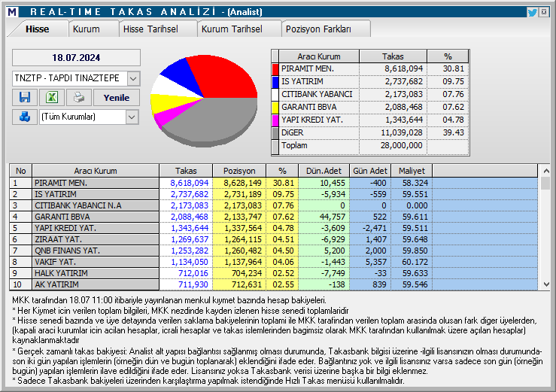Click the blue IS YATIRIM legend swatch
Image resolution: width=556 pixels, height=392 pixels.
click(x=275, y=82)
